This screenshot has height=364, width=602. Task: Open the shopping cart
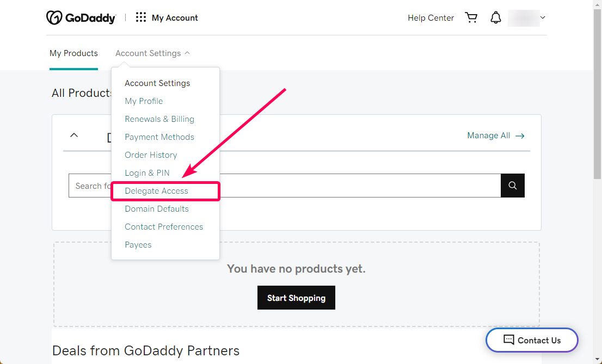coord(471,17)
